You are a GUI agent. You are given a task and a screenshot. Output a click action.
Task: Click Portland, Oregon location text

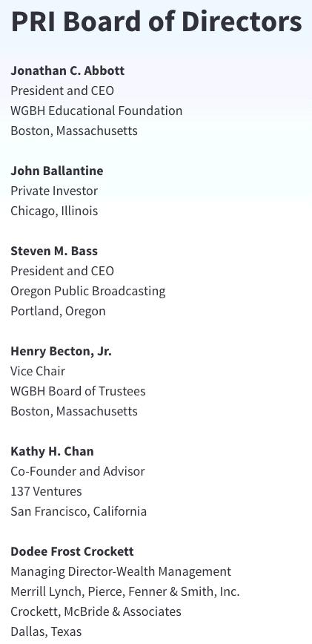pyautogui.click(x=58, y=311)
